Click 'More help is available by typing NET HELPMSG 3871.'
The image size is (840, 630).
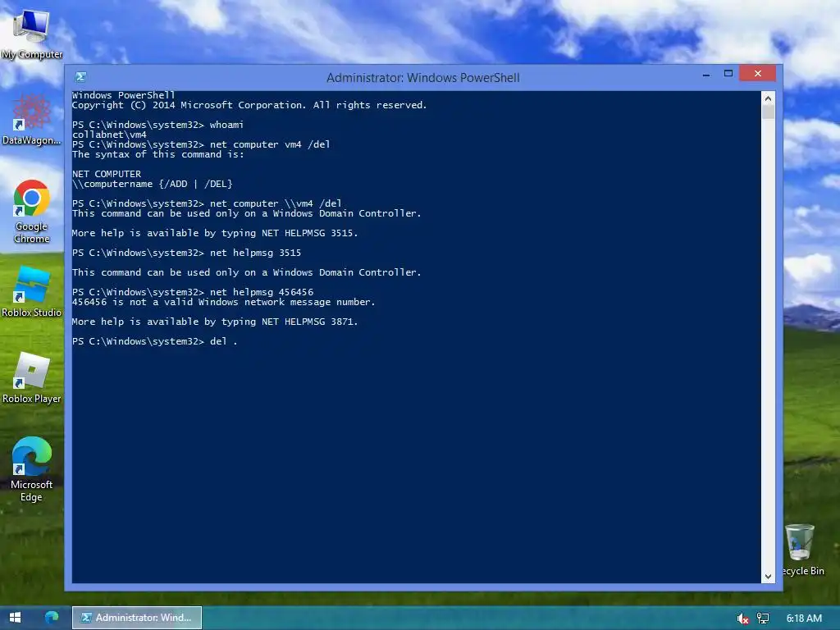pos(215,322)
